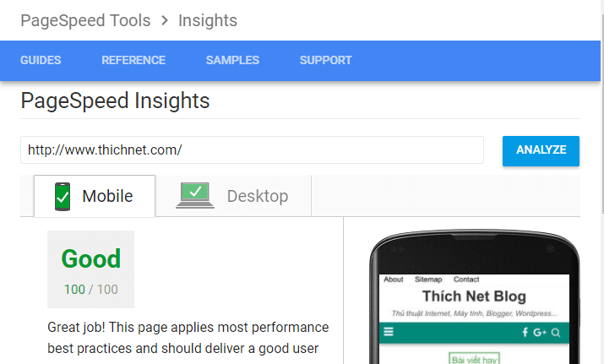604x364 pixels.
Task: Click the Insights breadcrumb link
Action: [x=208, y=20]
